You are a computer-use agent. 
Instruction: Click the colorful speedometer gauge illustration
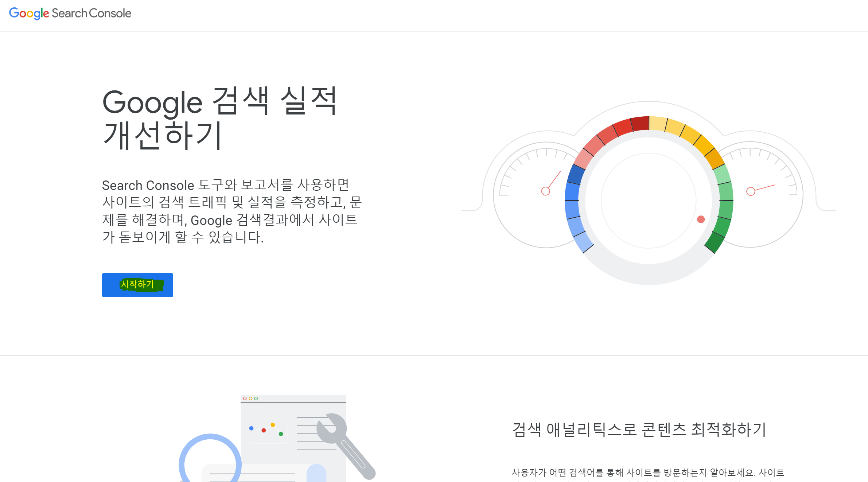649,193
